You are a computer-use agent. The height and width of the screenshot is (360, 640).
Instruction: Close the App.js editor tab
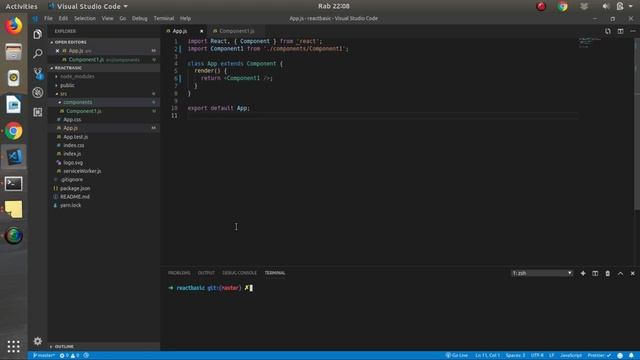201,31
